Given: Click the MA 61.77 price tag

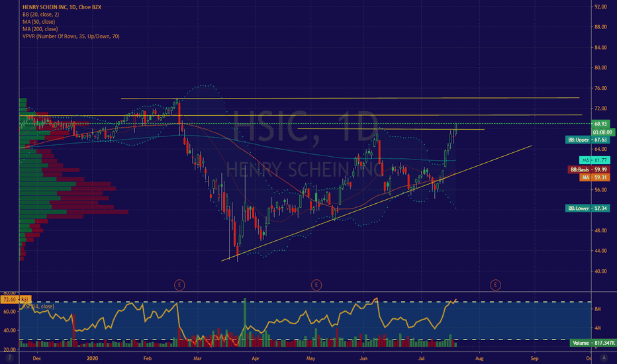Looking at the screenshot, I should [594, 160].
